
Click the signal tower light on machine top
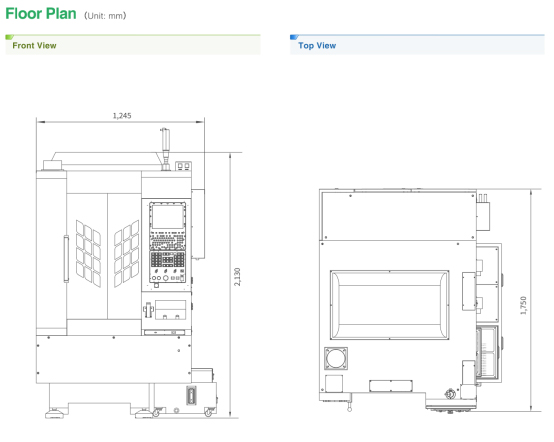165,149
